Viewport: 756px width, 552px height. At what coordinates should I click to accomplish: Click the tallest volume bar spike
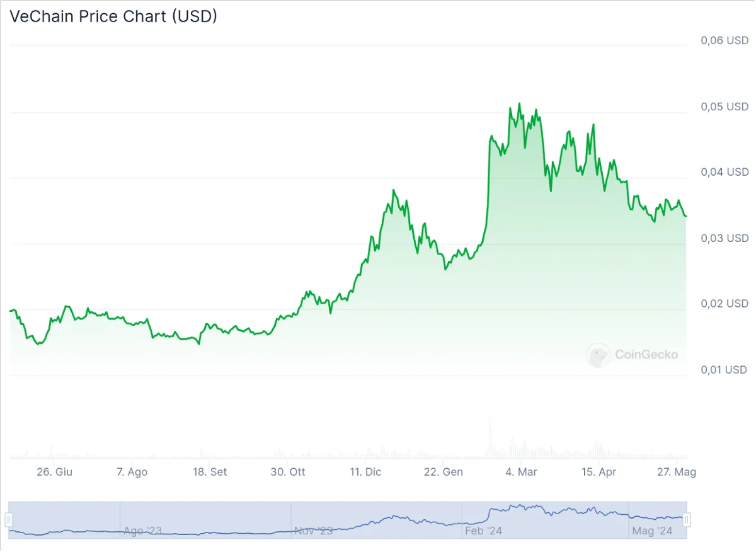click(490, 438)
